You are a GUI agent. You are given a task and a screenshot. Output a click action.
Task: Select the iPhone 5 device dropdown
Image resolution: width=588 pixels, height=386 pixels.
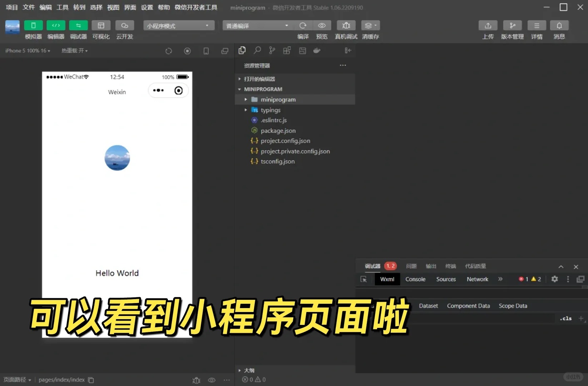[28, 51]
